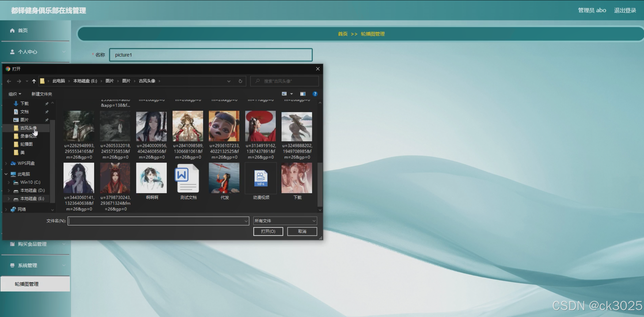Select the 动漫视频 MP4 file
644x317 pixels.
261,179
